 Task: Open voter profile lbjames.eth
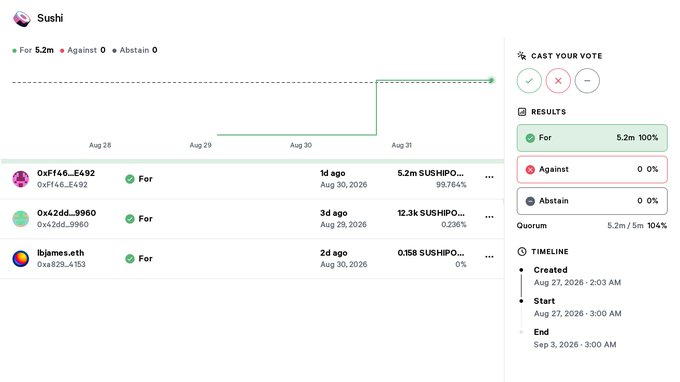click(61, 253)
